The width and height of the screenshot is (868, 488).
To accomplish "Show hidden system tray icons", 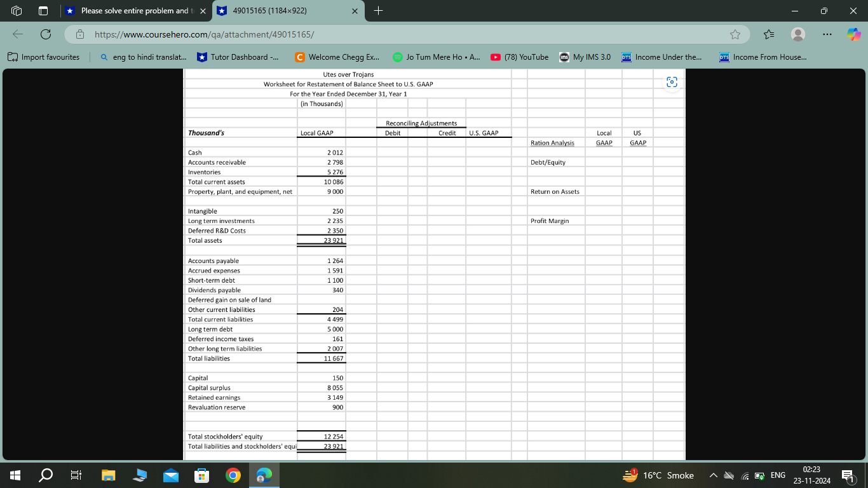I will 712,475.
